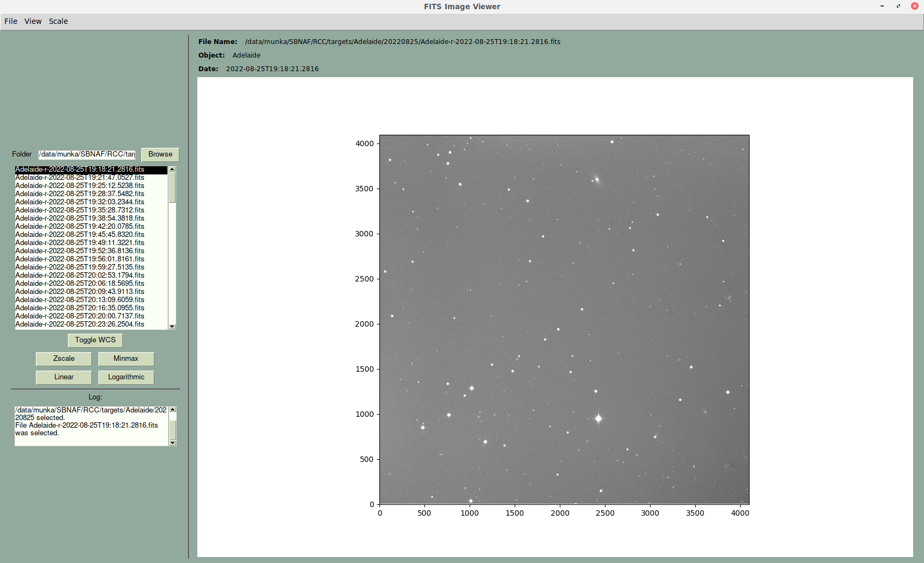Image resolution: width=924 pixels, height=563 pixels.
Task: Click the Browse folder button
Action: pos(160,154)
